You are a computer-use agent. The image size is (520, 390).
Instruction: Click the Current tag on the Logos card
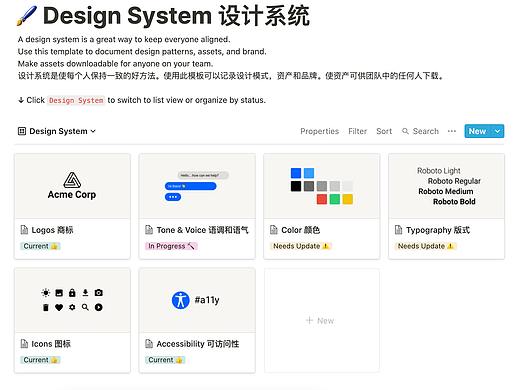[41, 246]
